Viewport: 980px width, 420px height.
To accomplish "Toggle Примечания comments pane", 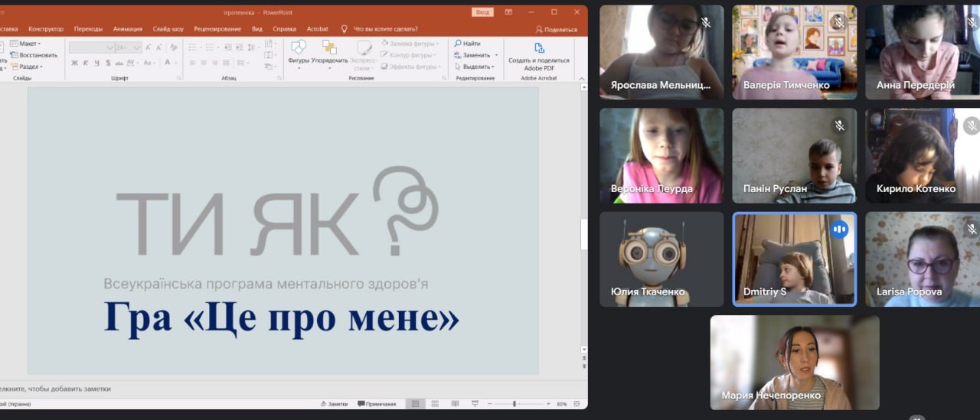I will click(377, 404).
